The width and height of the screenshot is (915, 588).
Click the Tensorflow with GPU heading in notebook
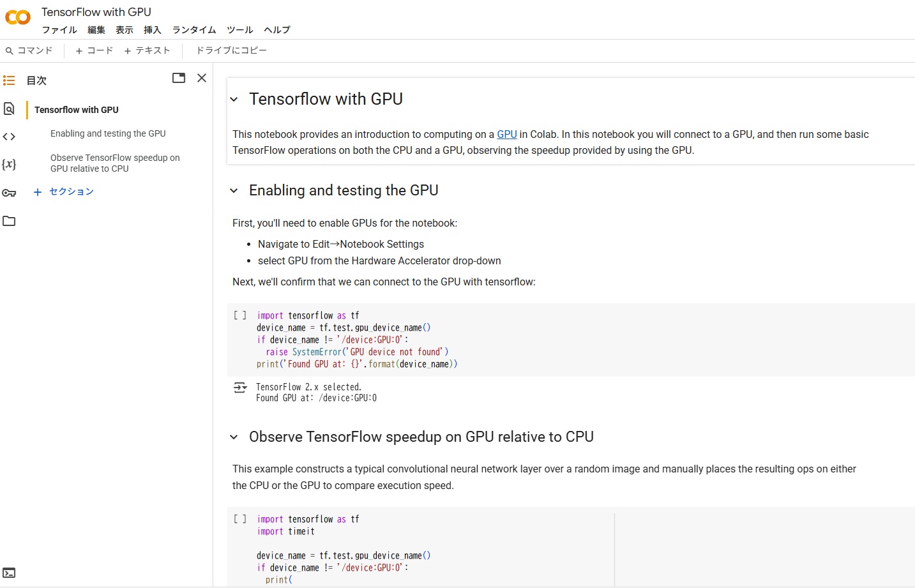326,99
